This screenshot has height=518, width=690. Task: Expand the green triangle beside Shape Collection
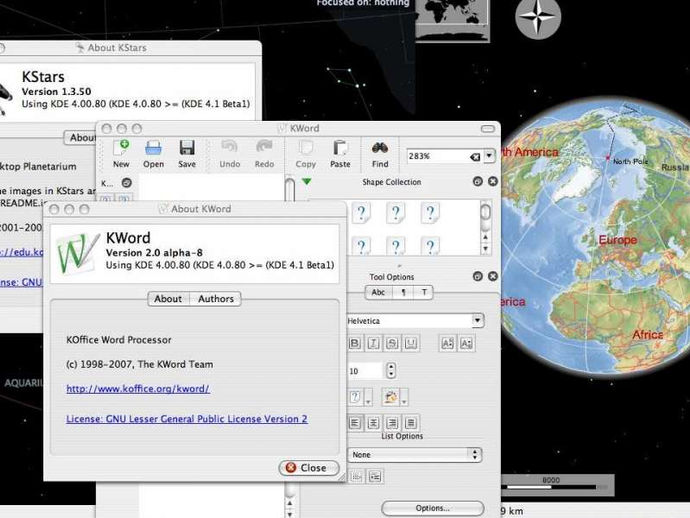click(x=307, y=181)
